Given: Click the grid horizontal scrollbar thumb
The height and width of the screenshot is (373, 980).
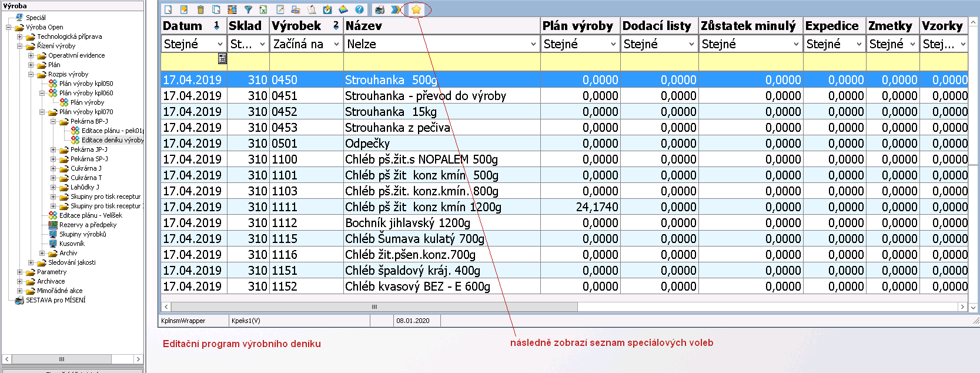Looking at the screenshot, I should [374, 307].
